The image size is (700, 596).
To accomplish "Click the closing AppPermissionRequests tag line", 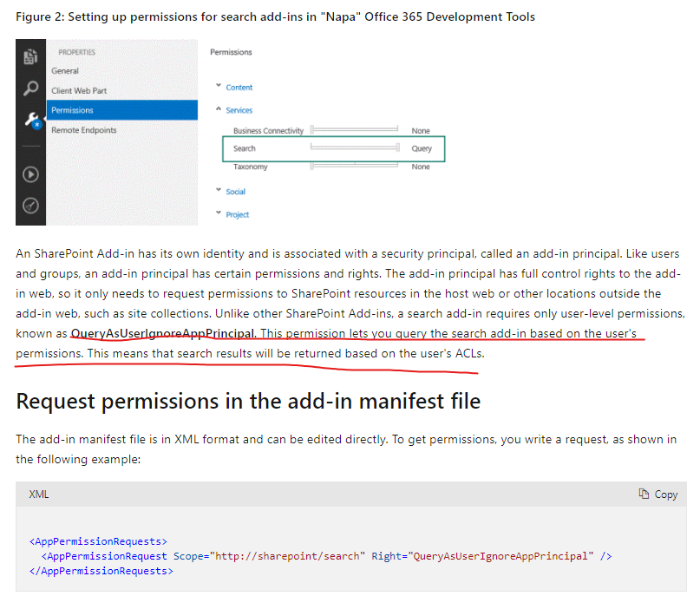I will click(x=101, y=571).
